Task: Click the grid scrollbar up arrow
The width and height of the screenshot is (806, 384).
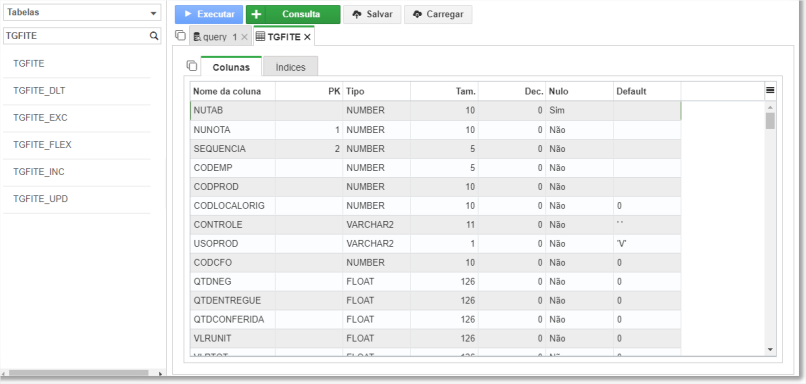Action: point(770,107)
